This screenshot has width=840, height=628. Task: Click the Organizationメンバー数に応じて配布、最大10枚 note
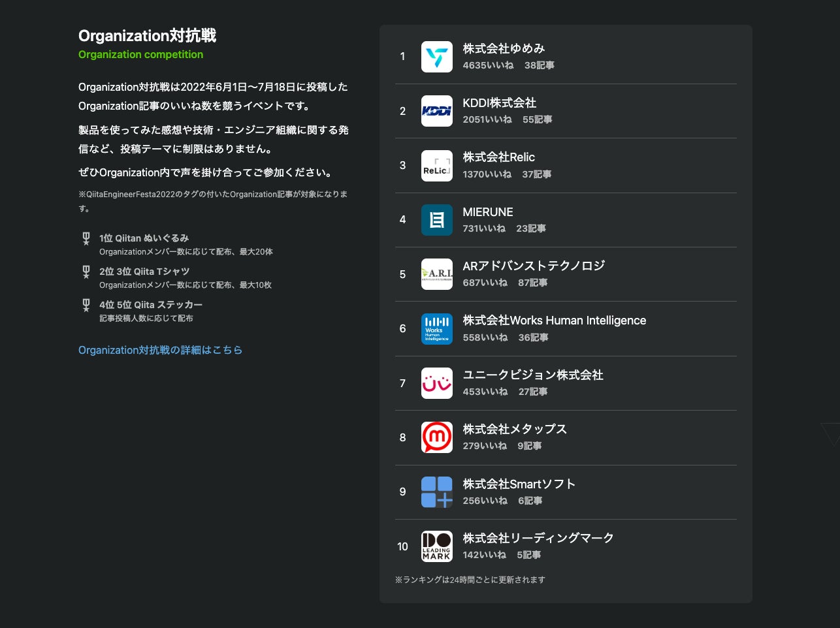pyautogui.click(x=186, y=285)
